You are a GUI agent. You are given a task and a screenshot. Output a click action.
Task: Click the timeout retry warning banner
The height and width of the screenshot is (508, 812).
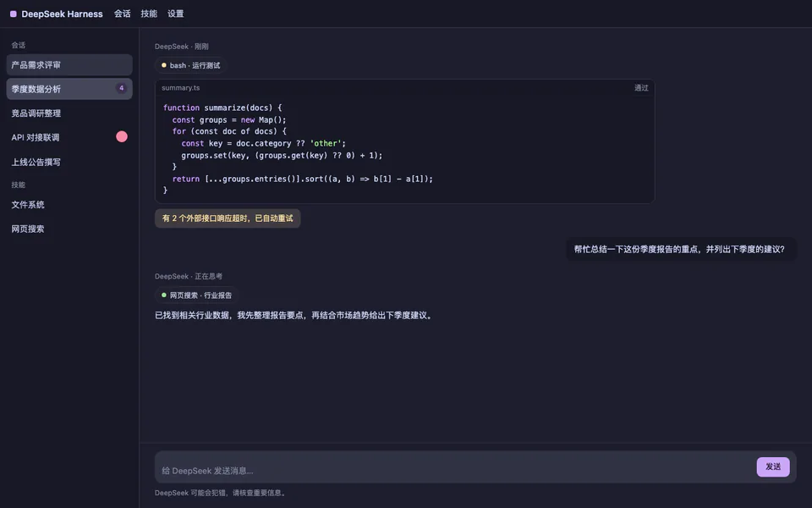(228, 218)
